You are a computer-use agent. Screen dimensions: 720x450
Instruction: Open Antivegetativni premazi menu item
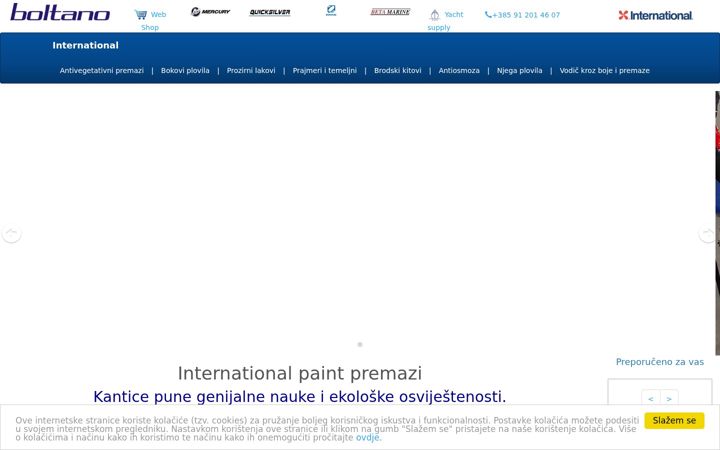[101, 71]
